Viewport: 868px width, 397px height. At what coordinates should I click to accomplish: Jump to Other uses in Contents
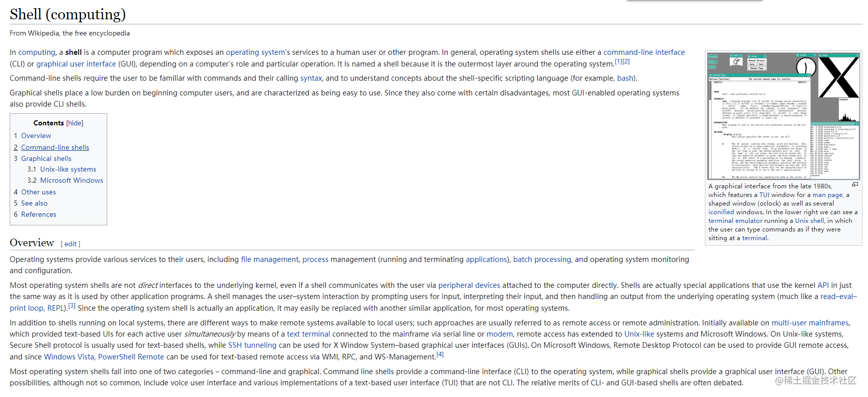click(x=39, y=192)
